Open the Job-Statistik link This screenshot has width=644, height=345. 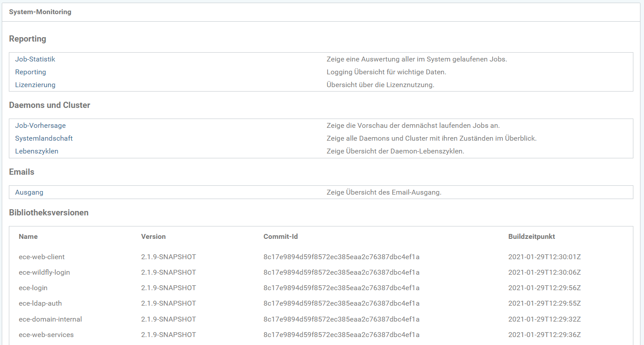pos(35,59)
